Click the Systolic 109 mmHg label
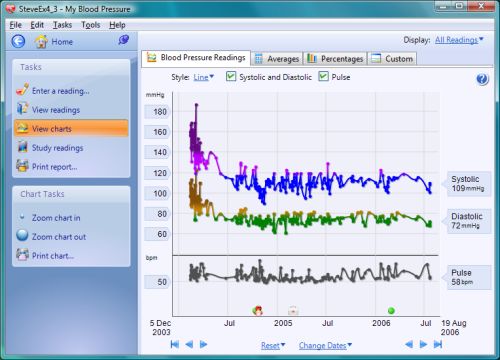Screen dimensions: 500x360 468,184
